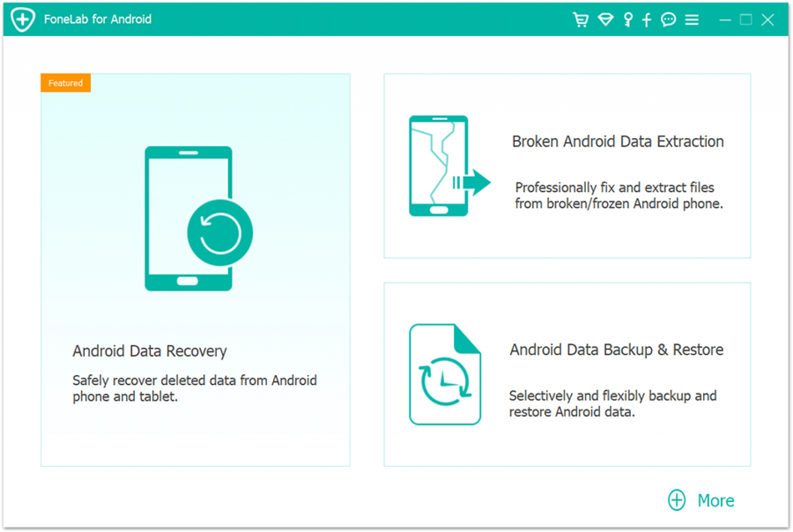Click the More link text

[716, 501]
